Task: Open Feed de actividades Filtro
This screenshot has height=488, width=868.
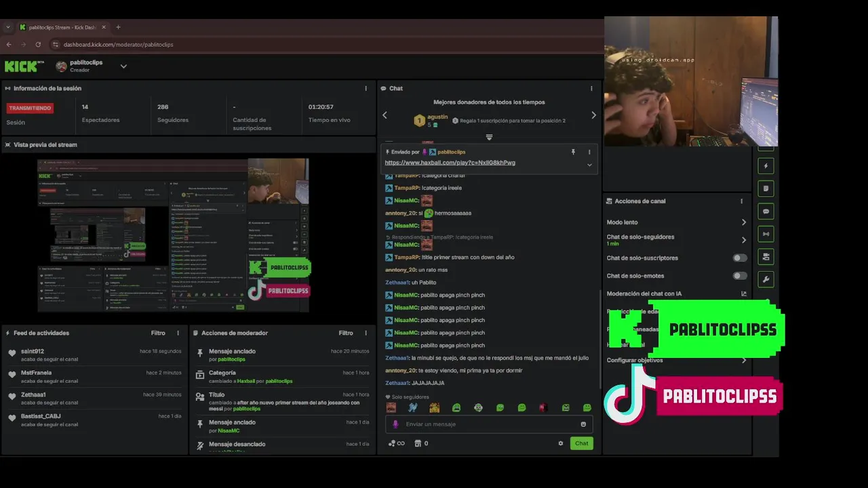Action: (158, 333)
